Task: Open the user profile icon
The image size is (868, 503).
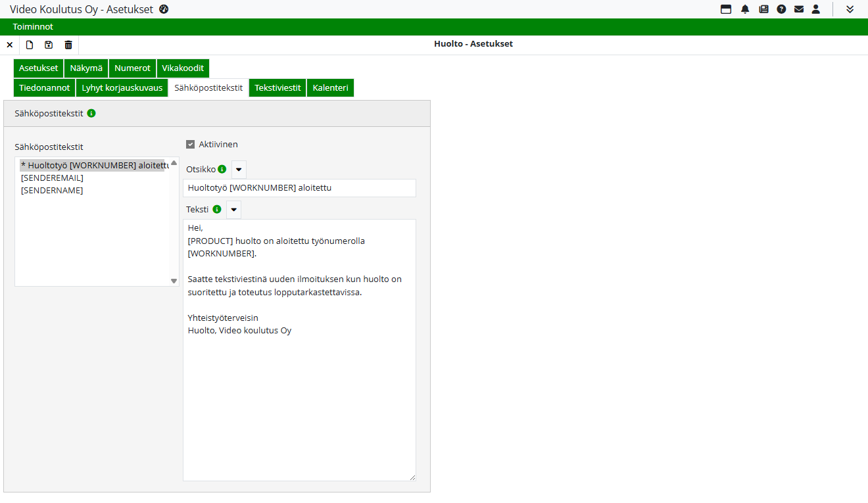Action: 816,9
